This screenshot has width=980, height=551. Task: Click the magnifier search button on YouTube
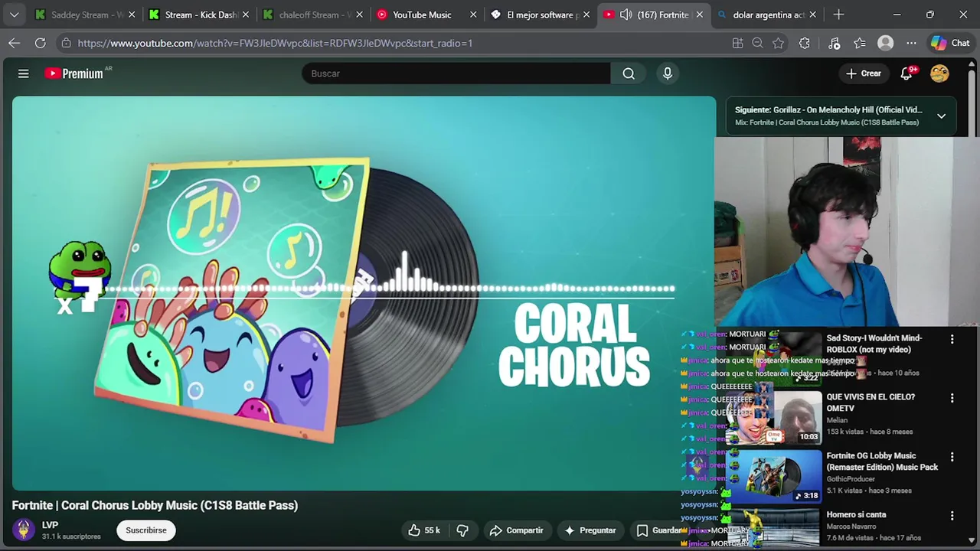tap(629, 73)
